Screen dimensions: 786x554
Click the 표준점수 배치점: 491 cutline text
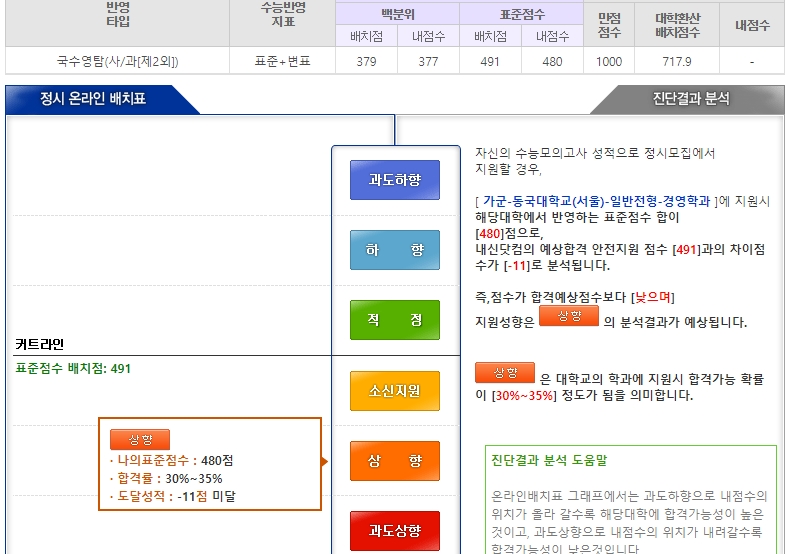point(73,369)
